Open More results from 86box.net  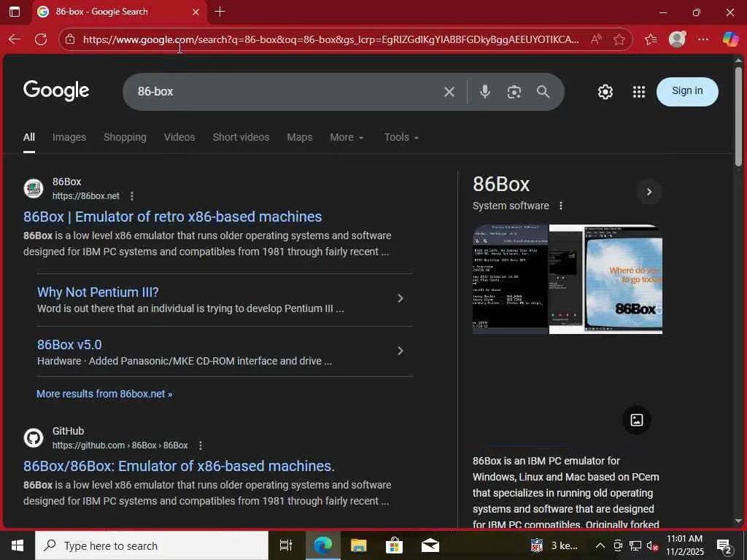point(104,394)
